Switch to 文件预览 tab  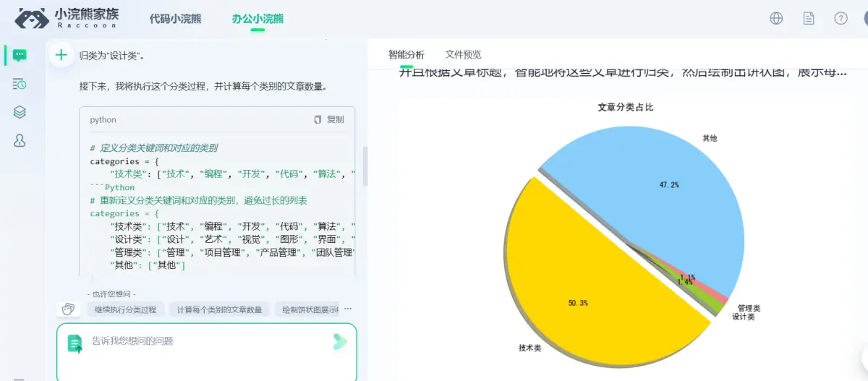[463, 54]
